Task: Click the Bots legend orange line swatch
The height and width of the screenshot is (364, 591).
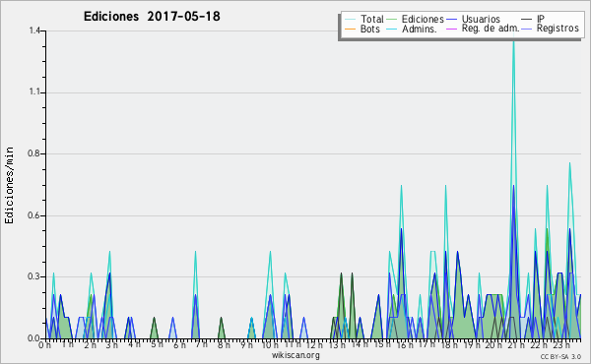Action: pyautogui.click(x=350, y=29)
